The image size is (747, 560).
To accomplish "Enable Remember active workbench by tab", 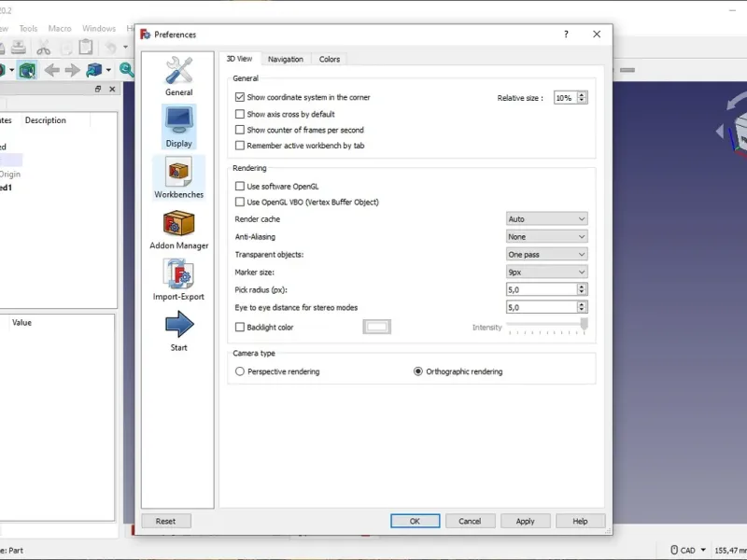I will tap(240, 146).
